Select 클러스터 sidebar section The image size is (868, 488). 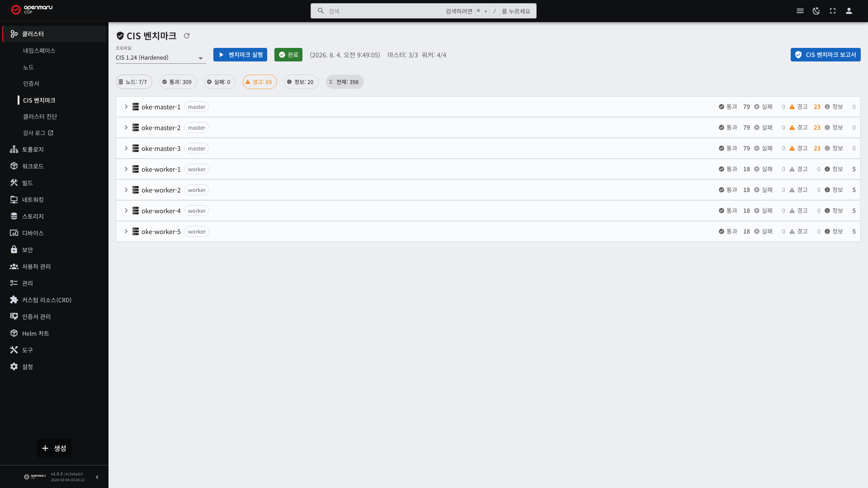coord(54,34)
